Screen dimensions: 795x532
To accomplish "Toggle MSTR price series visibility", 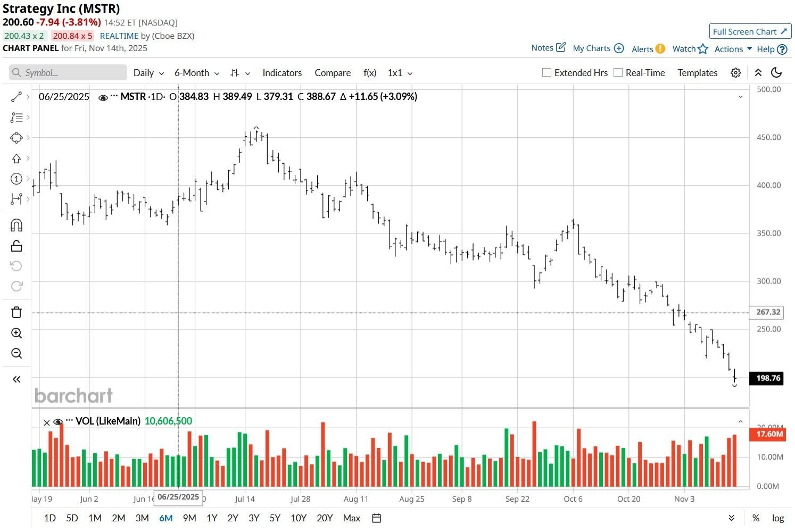I will coord(103,97).
